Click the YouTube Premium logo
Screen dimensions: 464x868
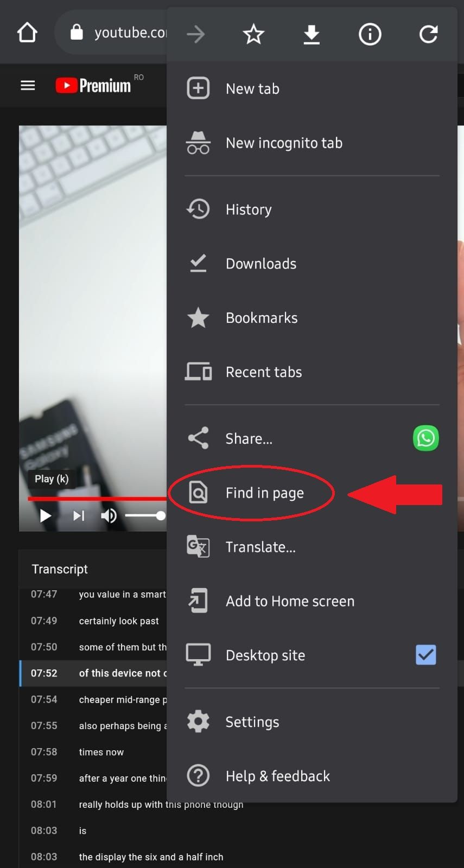click(x=93, y=86)
